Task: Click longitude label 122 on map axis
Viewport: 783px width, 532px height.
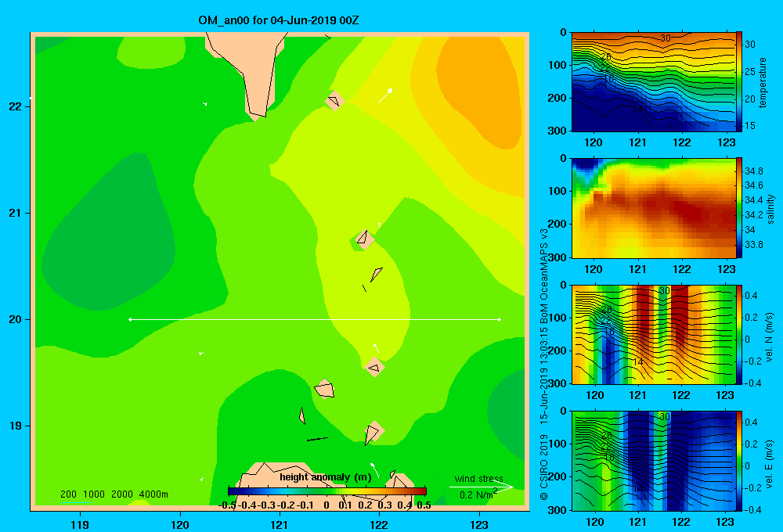Action: click(379, 525)
